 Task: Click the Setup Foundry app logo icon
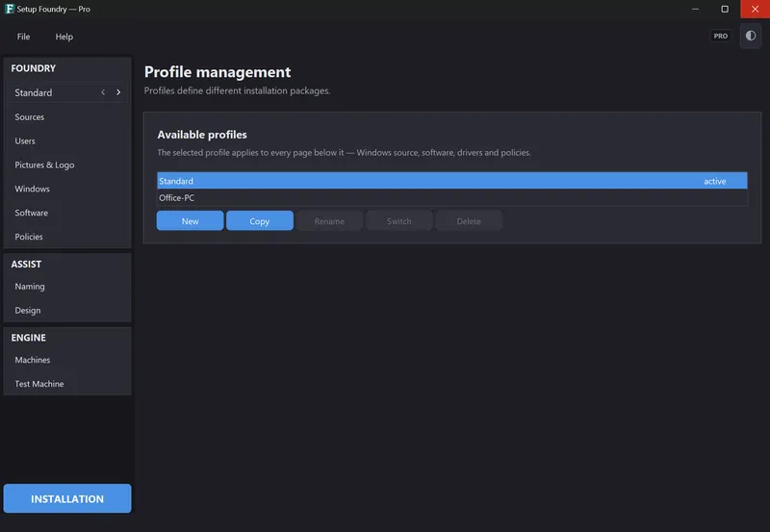coord(9,9)
